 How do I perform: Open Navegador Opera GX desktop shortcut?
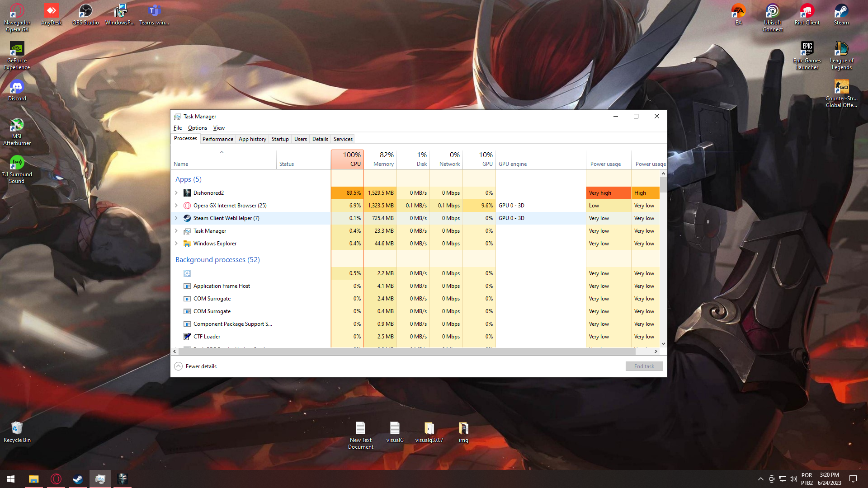[17, 18]
